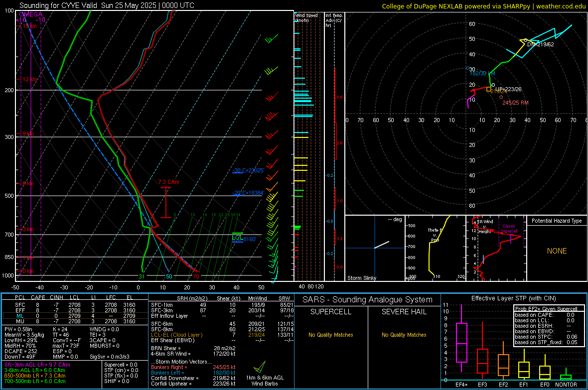Click the surface temperature value '70'
This screenshot has height=390, width=588.
click(196, 276)
